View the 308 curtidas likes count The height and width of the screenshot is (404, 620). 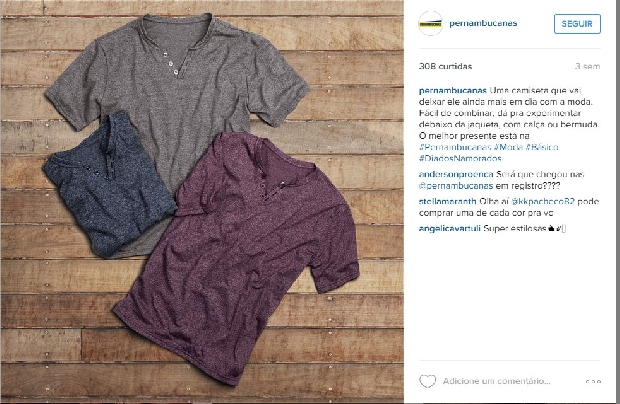445,66
